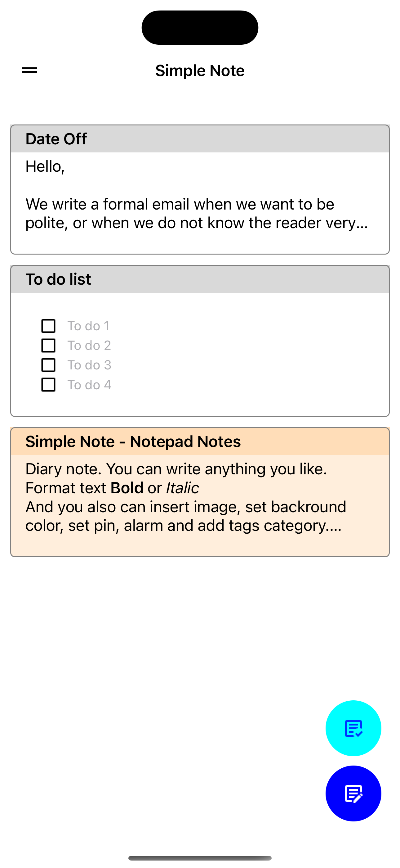Check the To do 2 checkbox
Image resolution: width=400 pixels, height=868 pixels.
point(48,345)
